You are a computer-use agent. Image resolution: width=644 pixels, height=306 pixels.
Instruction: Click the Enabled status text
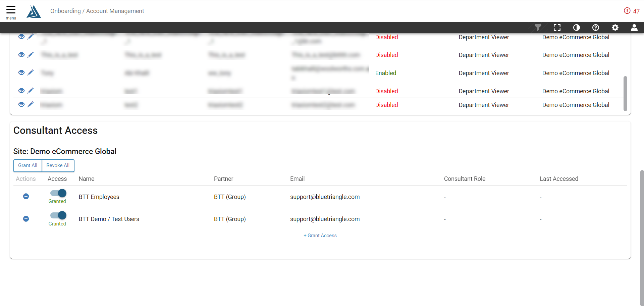386,73
